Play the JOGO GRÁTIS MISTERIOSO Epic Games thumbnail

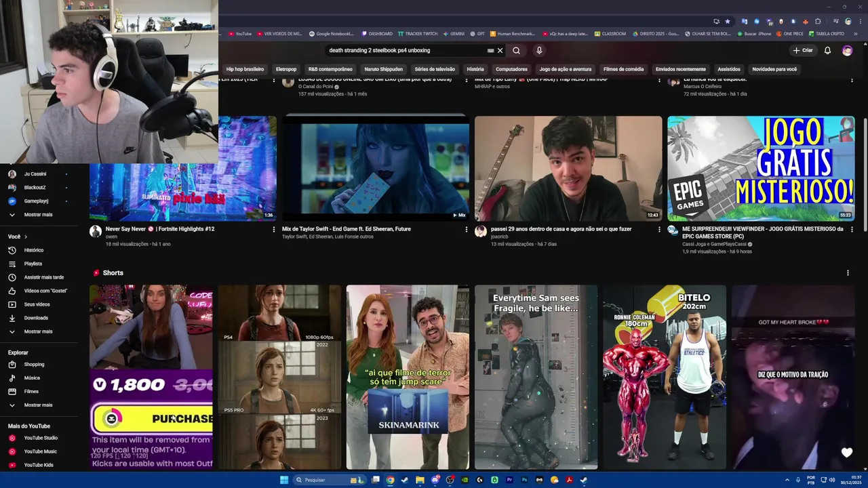pos(761,169)
